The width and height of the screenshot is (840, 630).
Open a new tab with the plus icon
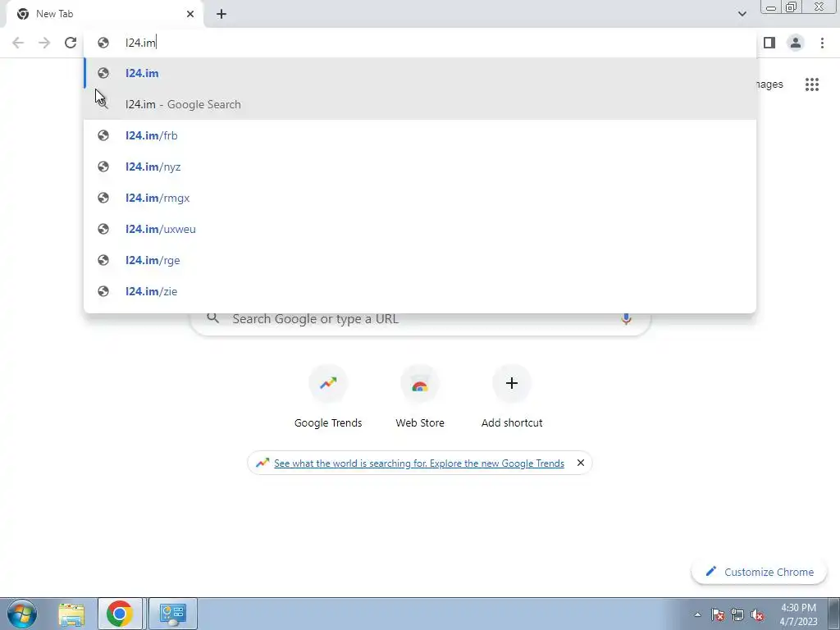point(221,14)
